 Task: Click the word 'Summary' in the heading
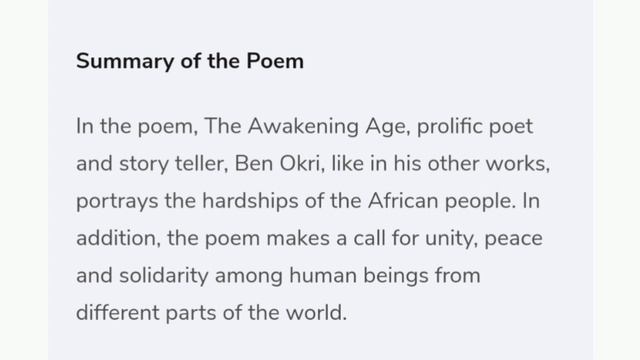125,62
